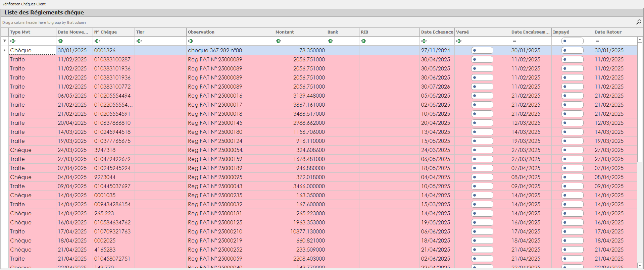
Task: Open the Vérification Chéques Client tab
Action: coord(24,4)
